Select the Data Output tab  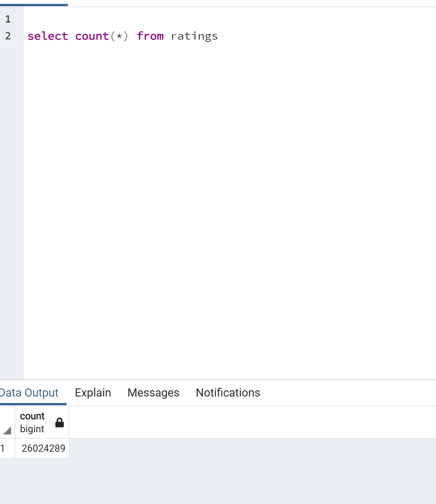pyautogui.click(x=29, y=393)
